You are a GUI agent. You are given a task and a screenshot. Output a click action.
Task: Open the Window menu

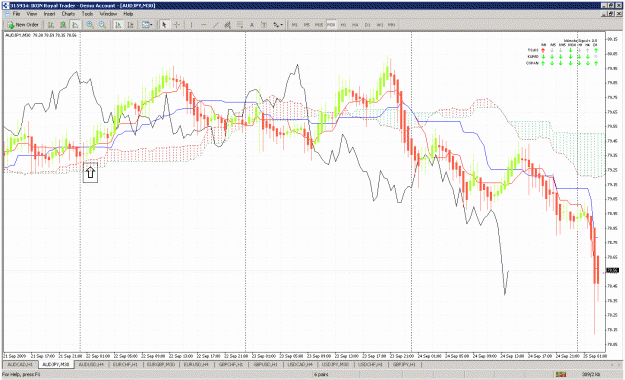point(108,14)
